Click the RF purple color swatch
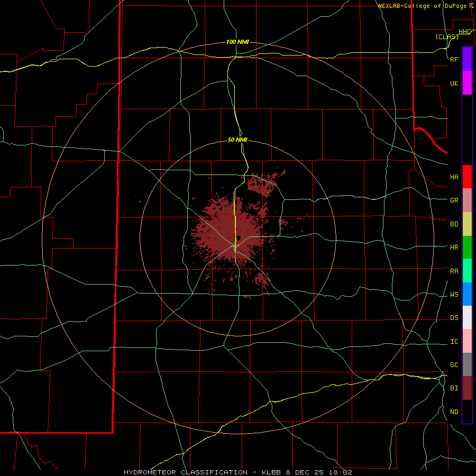The height and width of the screenshot is (476, 476). 467,59
